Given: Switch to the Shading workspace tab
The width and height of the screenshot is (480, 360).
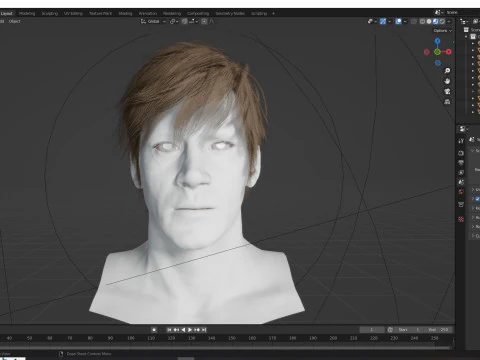Looking at the screenshot, I should click(125, 13).
